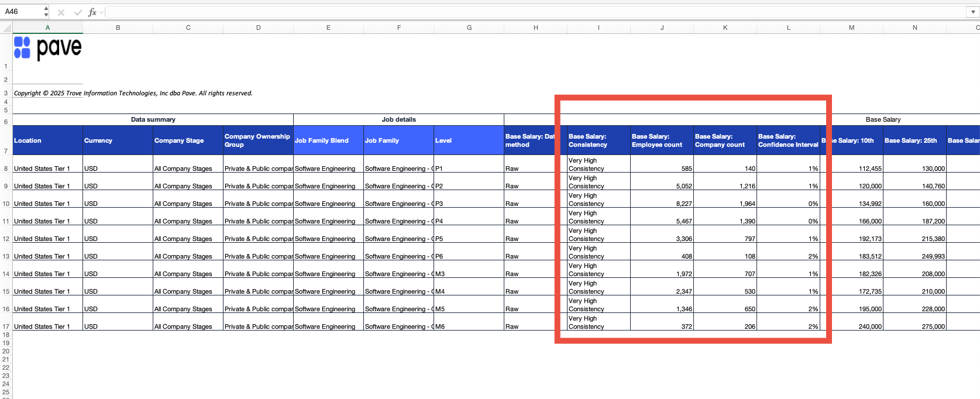The image size is (980, 399).
Task: Click level cell 'M3'
Action: [469, 269]
